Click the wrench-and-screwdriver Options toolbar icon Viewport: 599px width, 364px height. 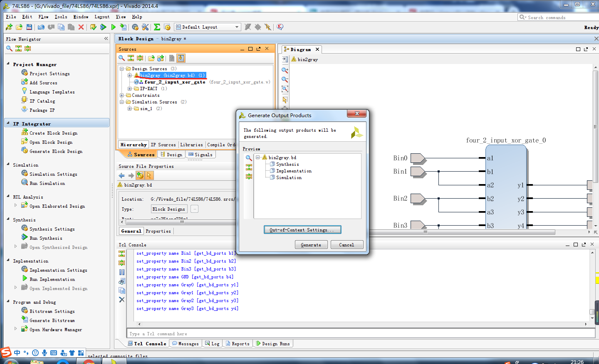tap(145, 27)
